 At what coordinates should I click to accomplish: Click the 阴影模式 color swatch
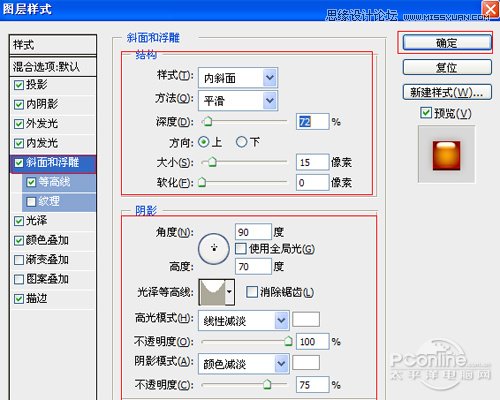pos(306,362)
